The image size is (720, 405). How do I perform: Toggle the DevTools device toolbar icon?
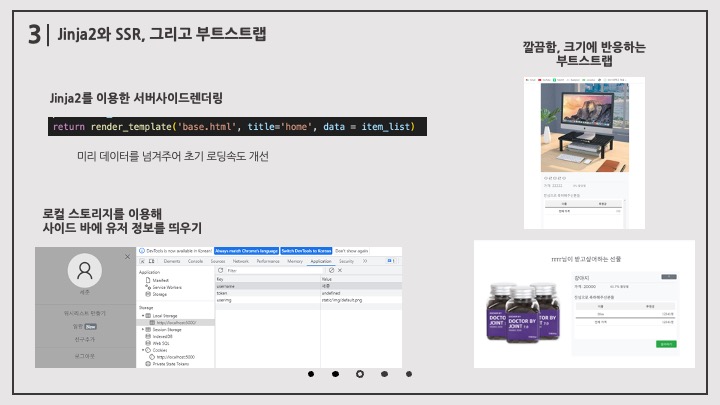click(x=152, y=261)
